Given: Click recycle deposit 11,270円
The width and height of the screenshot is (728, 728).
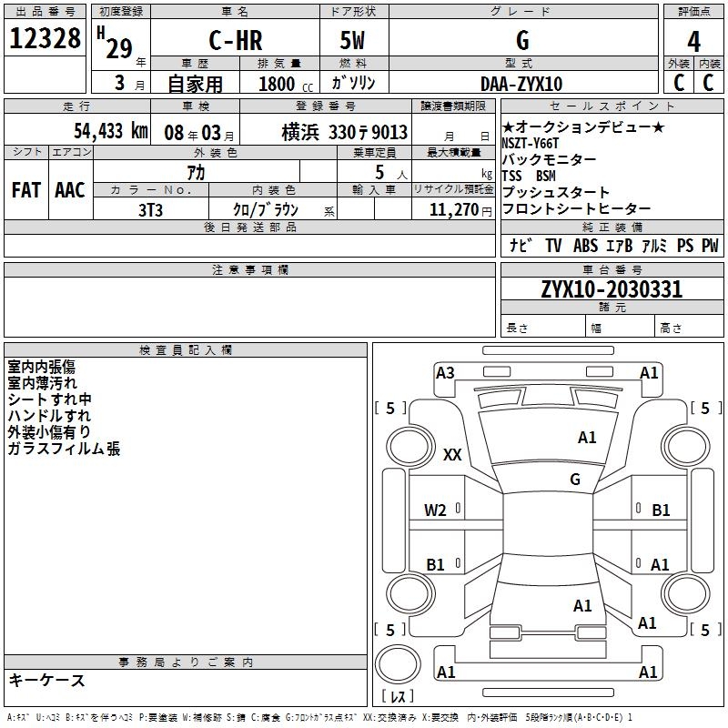Looking at the screenshot, I should [x=460, y=210].
